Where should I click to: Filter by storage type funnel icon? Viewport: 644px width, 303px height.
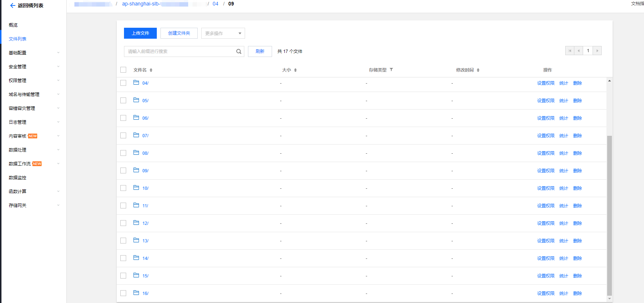(391, 70)
